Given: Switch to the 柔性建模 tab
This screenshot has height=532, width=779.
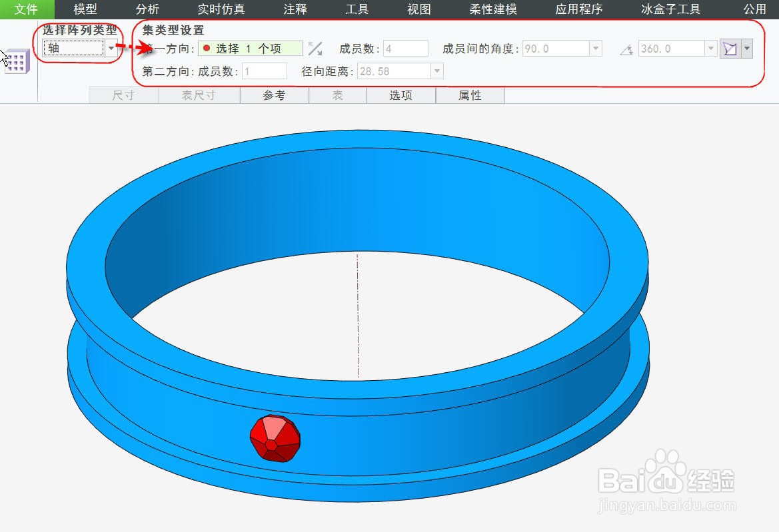Looking at the screenshot, I should (x=493, y=9).
